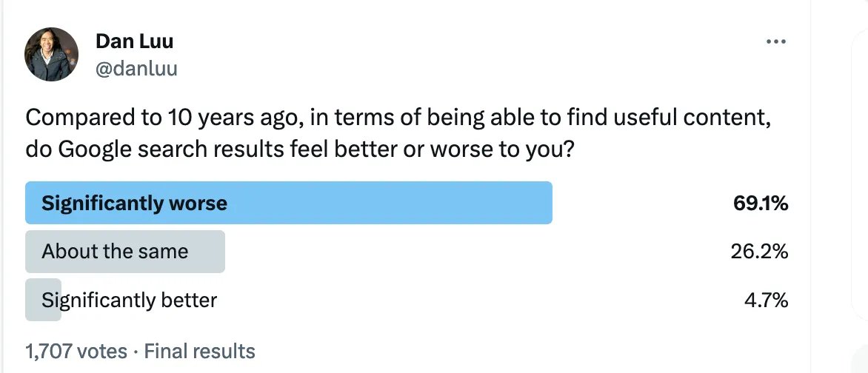868x373 pixels.
Task: Click the tweet line starting "Compared to 10 years"
Action: (398, 118)
